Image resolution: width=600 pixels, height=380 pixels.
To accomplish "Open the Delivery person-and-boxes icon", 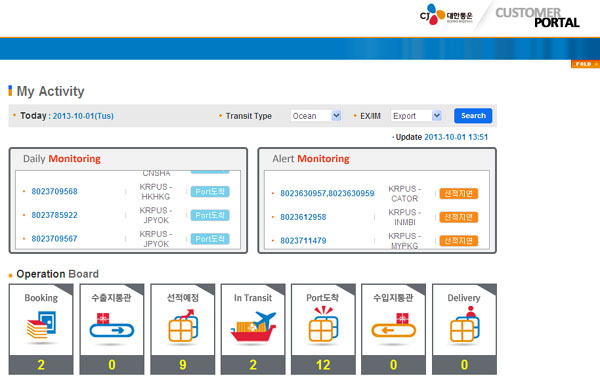I will coord(465,324).
